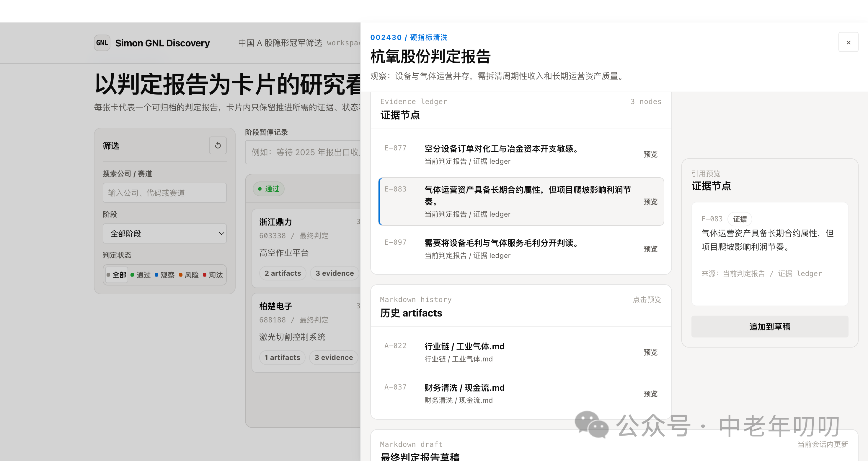Close the 杭氧股份判定报告 panel
This screenshot has width=868, height=461.
[x=848, y=43]
